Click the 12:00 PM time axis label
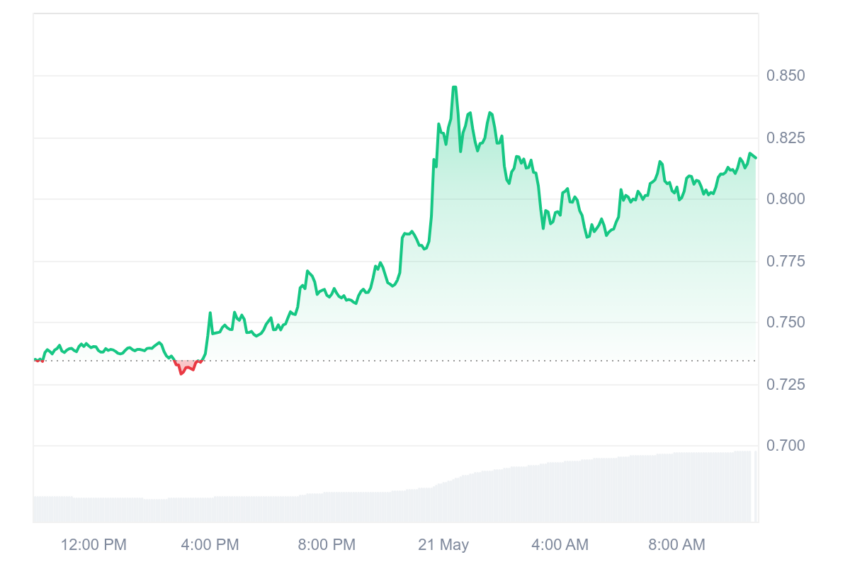Image resolution: width=850 pixels, height=567 pixels. click(x=93, y=544)
